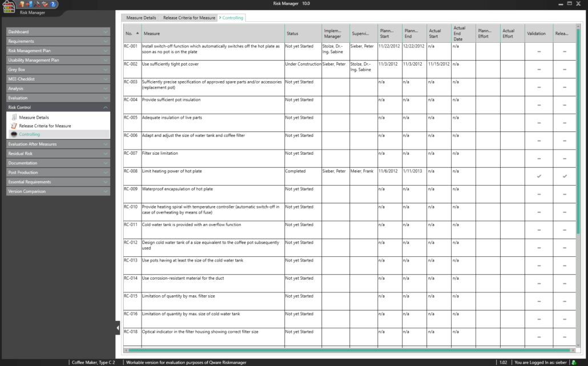Toggle Validation checkmark for RC-008
The image size is (588, 366).
tap(539, 176)
